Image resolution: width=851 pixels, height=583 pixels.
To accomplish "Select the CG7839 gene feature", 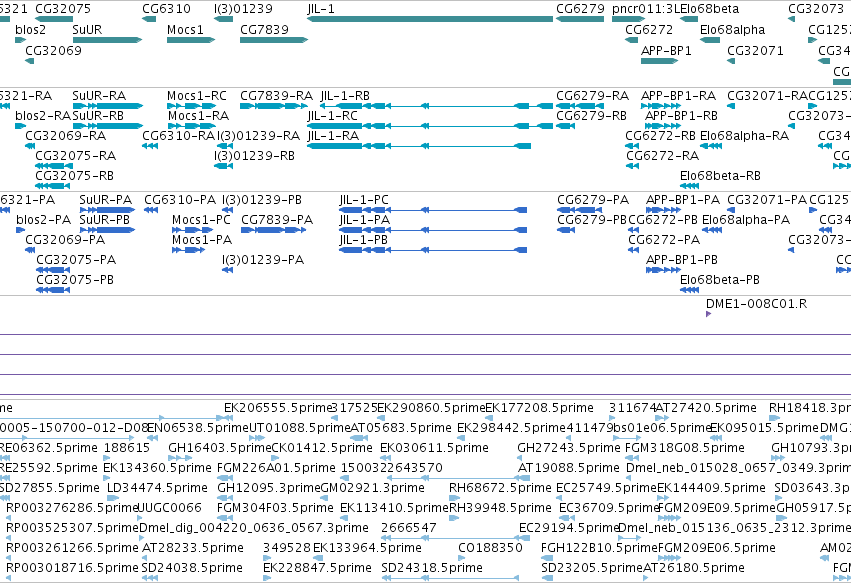I will tap(274, 40).
